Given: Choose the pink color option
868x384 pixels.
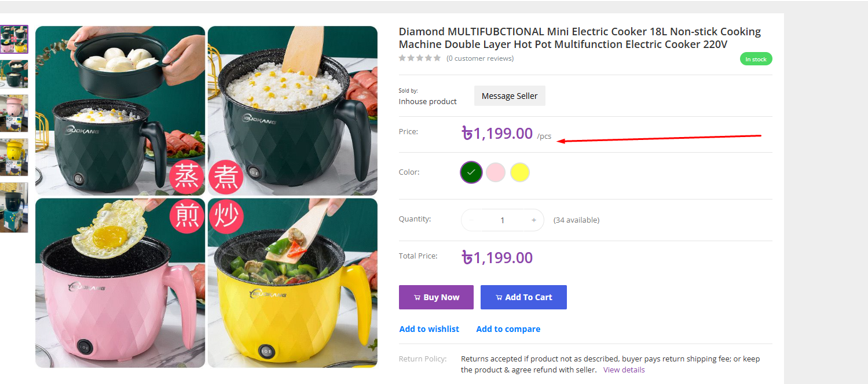Looking at the screenshot, I should coord(496,172).
